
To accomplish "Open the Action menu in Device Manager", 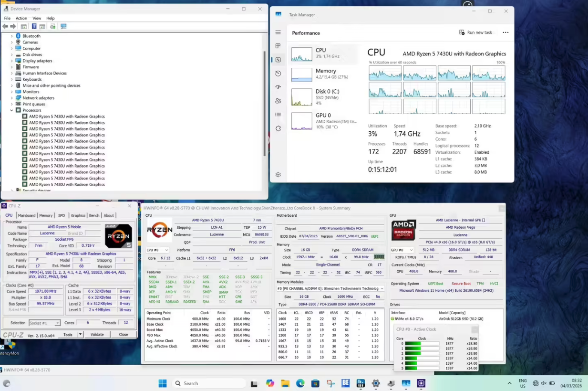I will (x=21, y=18).
